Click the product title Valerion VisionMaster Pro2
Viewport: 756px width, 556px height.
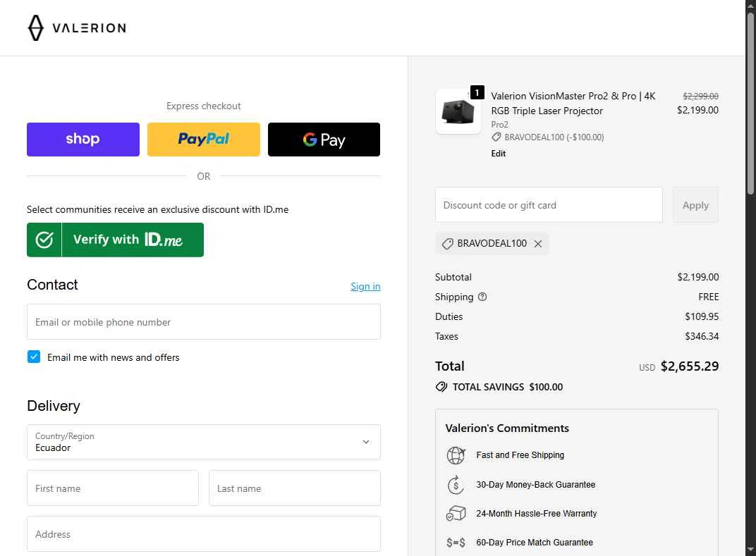(573, 104)
